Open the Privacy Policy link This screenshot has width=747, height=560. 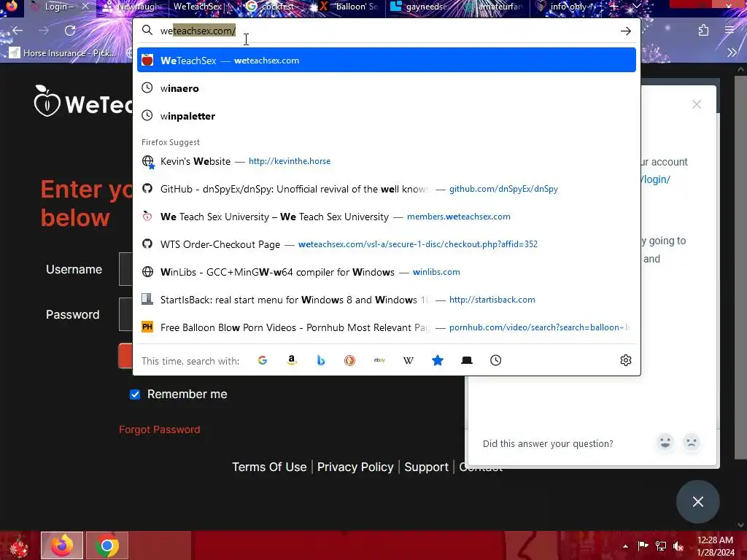(x=355, y=467)
